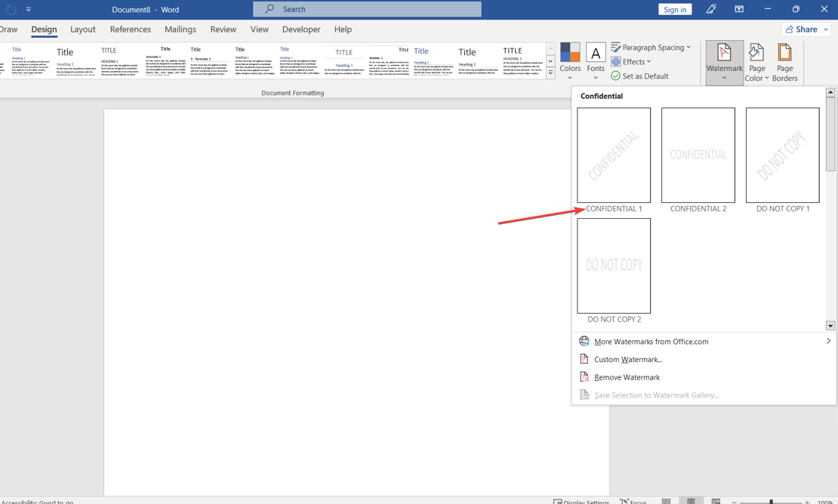Select blue Title style set beside large Title
Viewport: 838px width, 504px height.
click(x=433, y=61)
